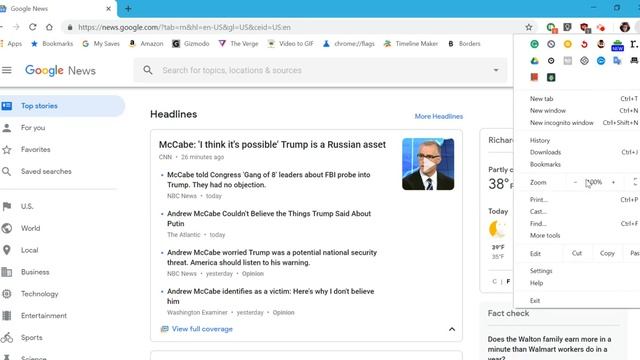Click the green extension icon with NEW badge
Screen dimensions: 640x360
(x=617, y=45)
